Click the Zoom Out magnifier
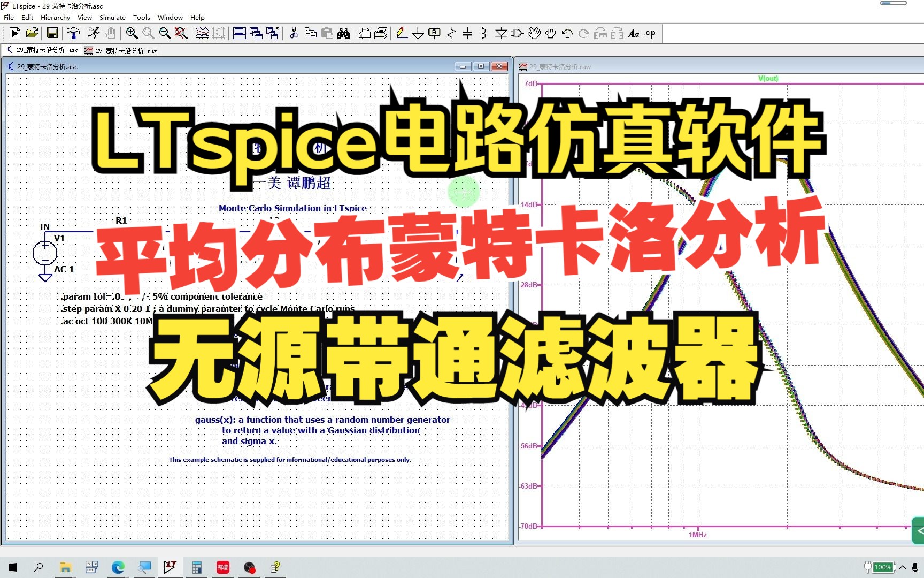The height and width of the screenshot is (578, 924). pos(165,34)
